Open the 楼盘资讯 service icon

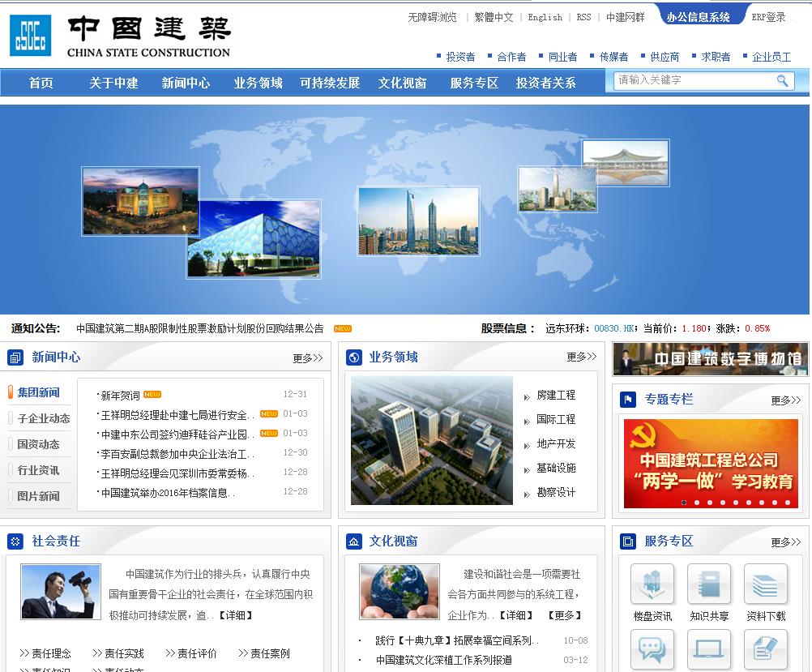[x=652, y=584]
